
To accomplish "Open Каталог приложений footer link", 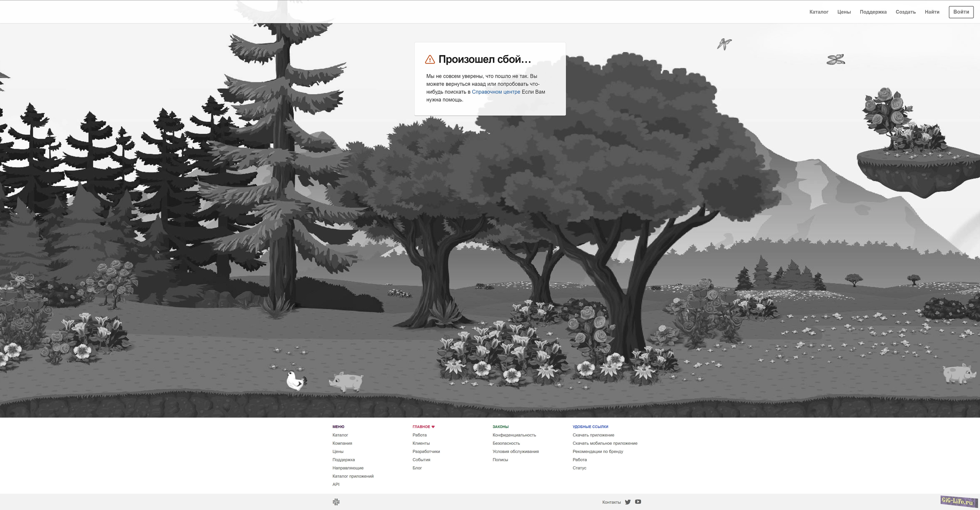I will [353, 476].
